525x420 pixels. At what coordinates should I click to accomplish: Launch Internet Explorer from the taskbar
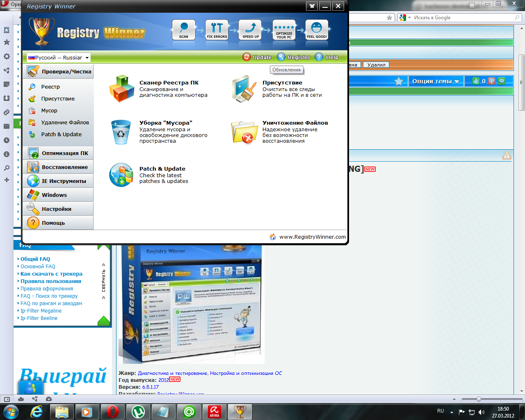[x=37, y=412]
